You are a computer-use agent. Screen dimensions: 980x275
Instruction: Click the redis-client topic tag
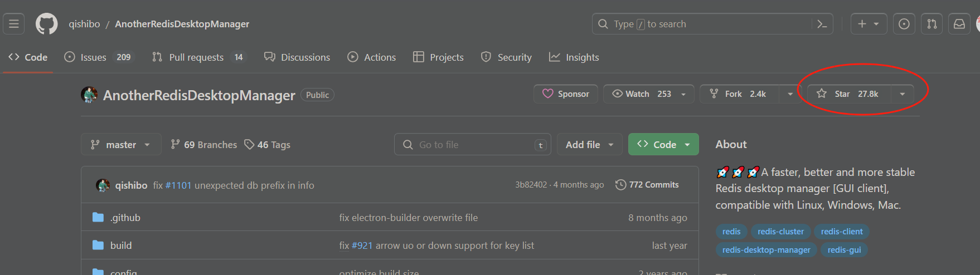842,232
